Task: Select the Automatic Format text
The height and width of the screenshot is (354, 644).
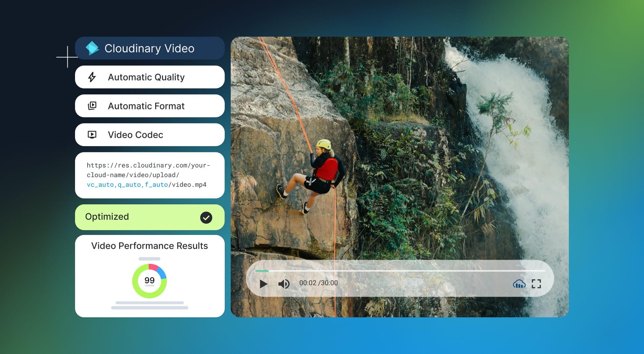Action: pyautogui.click(x=146, y=106)
